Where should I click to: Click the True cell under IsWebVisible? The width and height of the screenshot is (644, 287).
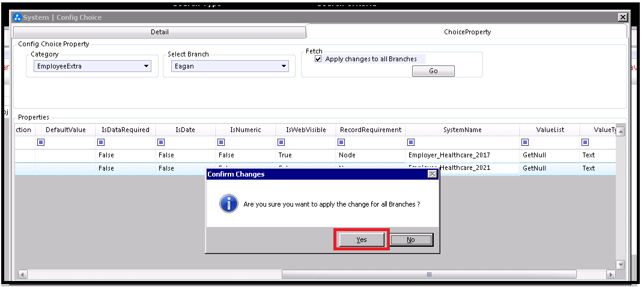(306, 155)
